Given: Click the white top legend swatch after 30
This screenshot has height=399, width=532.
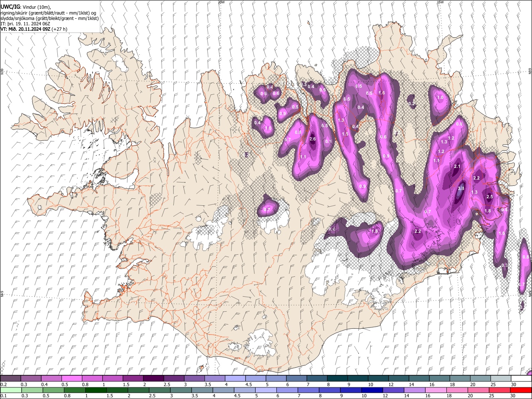Looking at the screenshot, I should (x=521, y=378).
